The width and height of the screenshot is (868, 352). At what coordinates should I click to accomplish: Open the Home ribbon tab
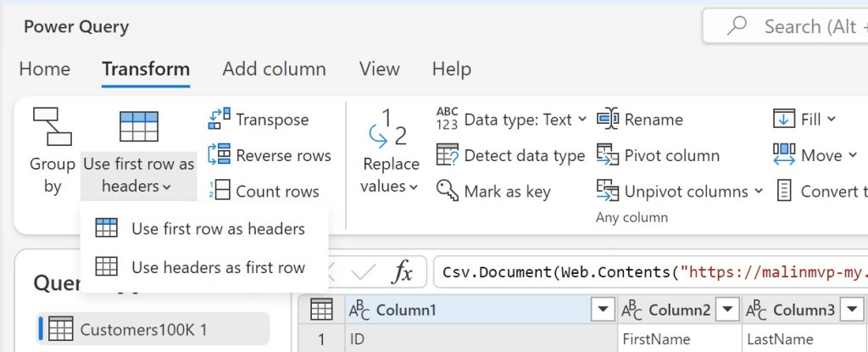(x=45, y=69)
